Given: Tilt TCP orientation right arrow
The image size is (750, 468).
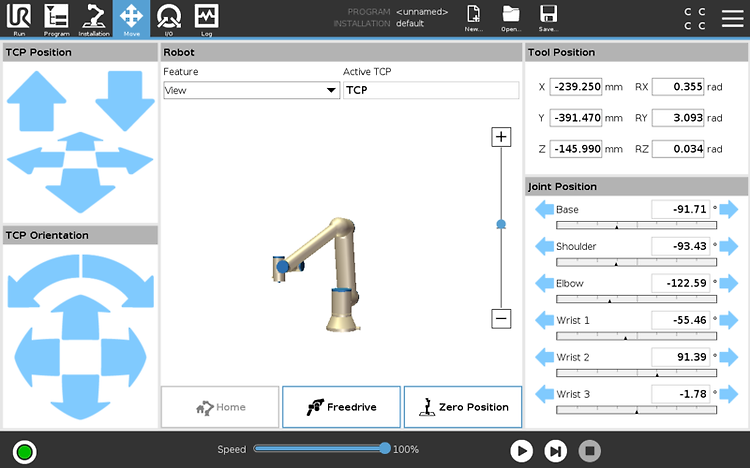Looking at the screenshot, I should click(124, 357).
